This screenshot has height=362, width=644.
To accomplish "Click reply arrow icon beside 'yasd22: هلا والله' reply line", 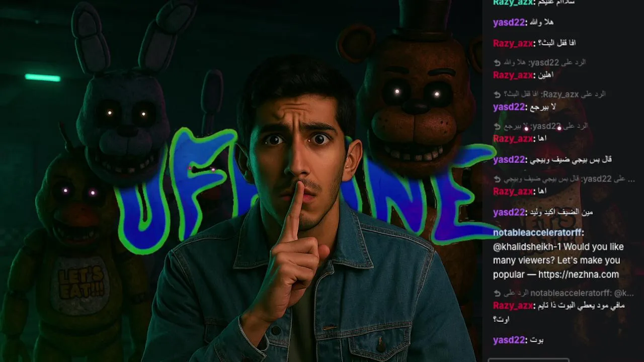I will pyautogui.click(x=497, y=62).
